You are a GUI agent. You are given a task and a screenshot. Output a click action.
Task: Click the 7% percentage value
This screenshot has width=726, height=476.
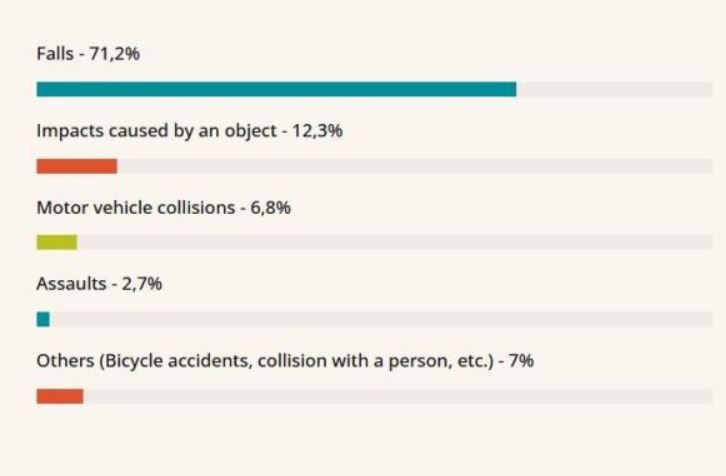(x=520, y=361)
